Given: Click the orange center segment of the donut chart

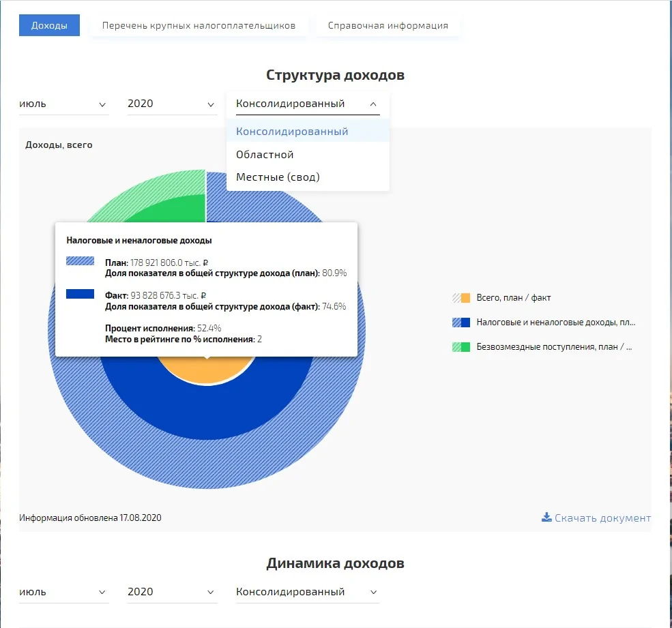Looking at the screenshot, I should (207, 370).
